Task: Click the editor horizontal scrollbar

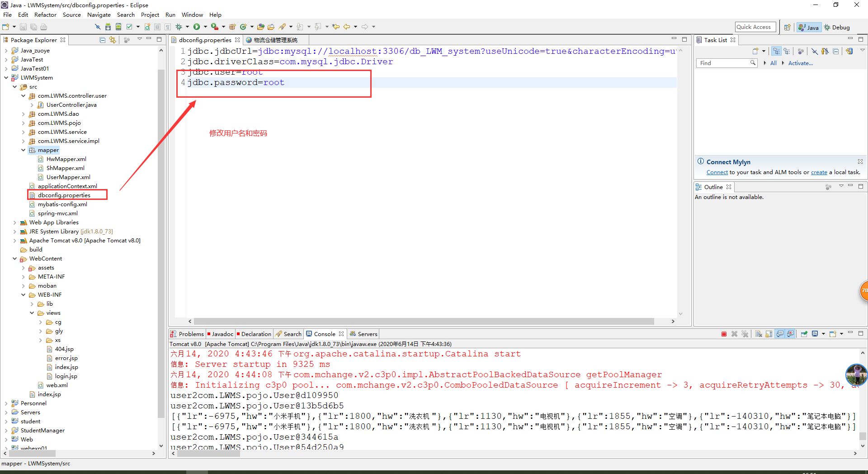Action: click(x=424, y=321)
